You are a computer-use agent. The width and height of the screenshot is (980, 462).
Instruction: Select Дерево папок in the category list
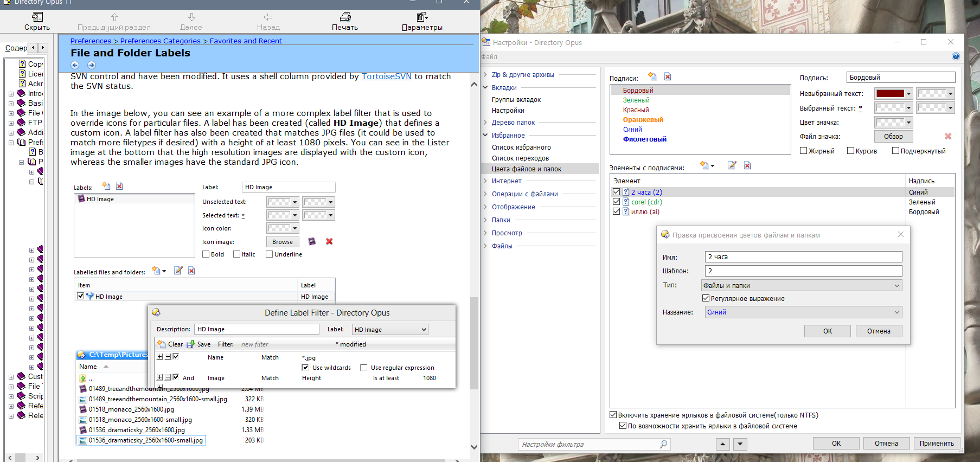pyautogui.click(x=513, y=123)
